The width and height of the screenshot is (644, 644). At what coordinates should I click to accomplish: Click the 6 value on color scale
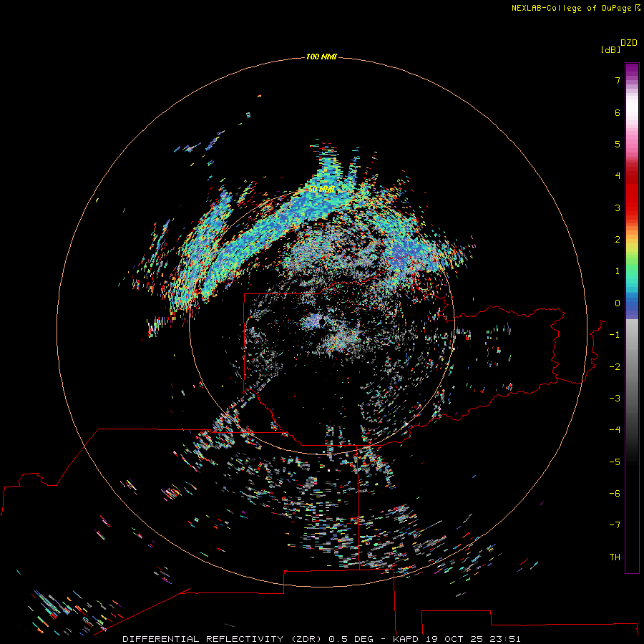pos(618,112)
